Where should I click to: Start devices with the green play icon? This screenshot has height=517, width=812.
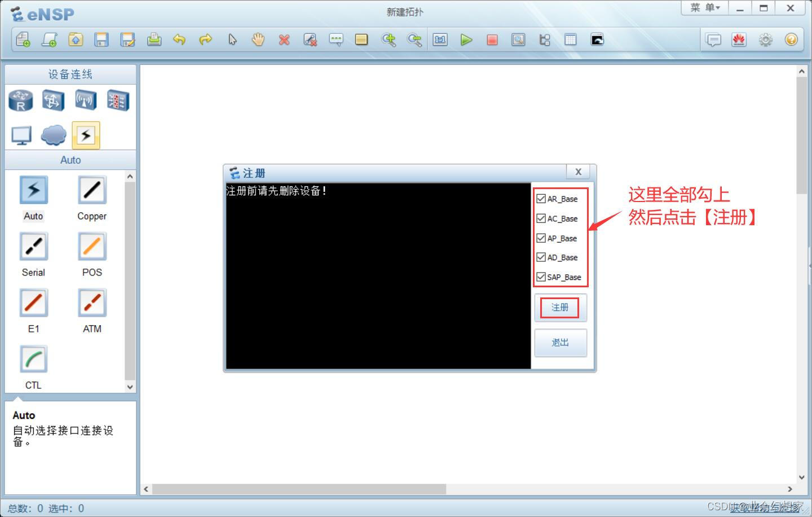click(x=466, y=40)
